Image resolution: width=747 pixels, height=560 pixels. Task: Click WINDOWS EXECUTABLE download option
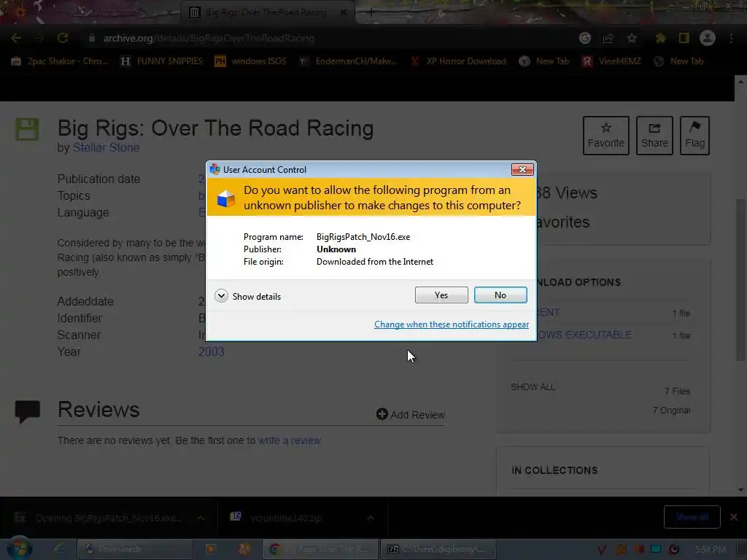click(584, 335)
